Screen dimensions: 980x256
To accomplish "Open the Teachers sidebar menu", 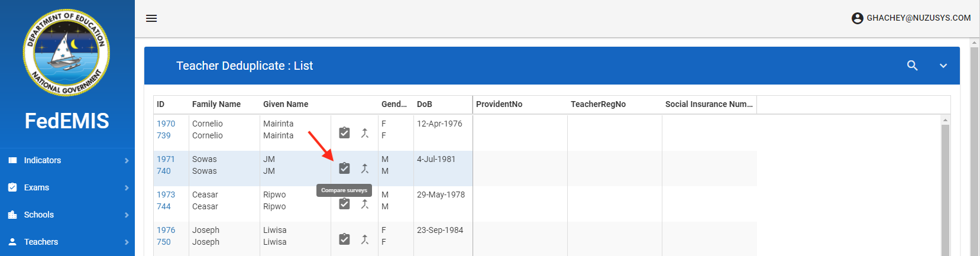I will (67, 242).
